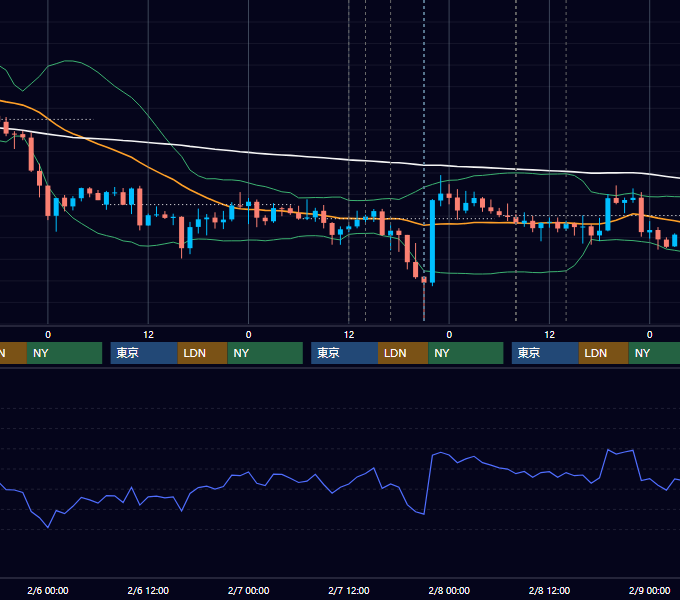
Task: Select the LDN session bar on 2/8
Action: (604, 353)
